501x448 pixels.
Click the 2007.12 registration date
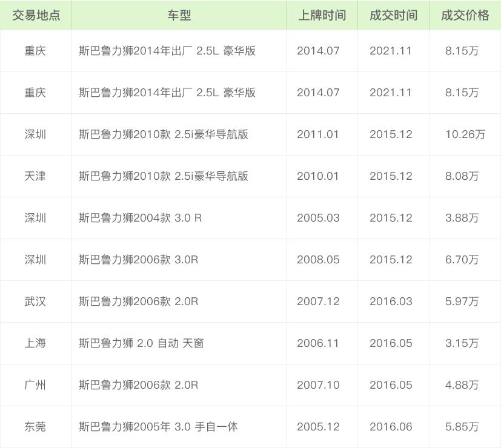318,301
